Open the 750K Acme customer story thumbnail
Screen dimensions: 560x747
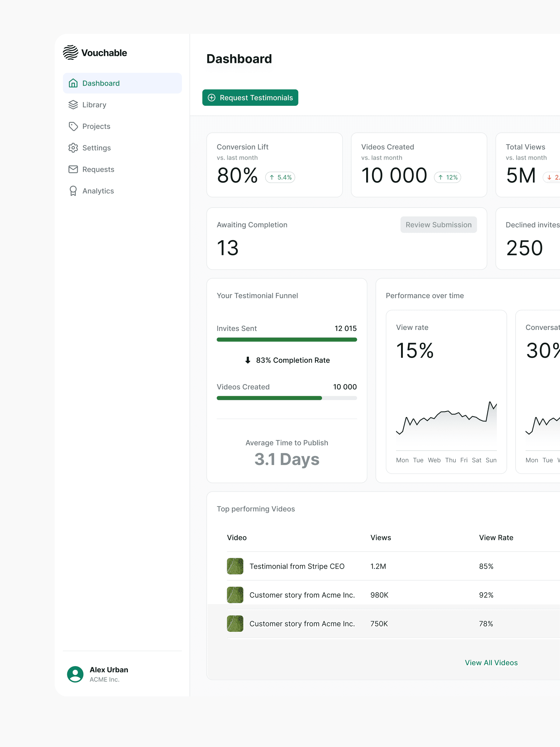click(x=235, y=623)
